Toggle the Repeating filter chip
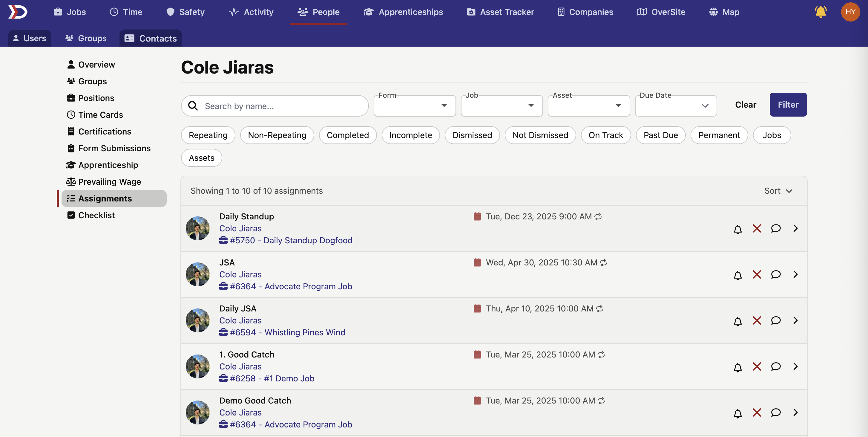The height and width of the screenshot is (437, 868). point(208,135)
